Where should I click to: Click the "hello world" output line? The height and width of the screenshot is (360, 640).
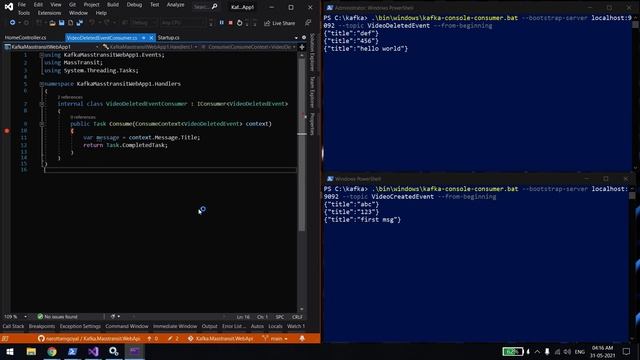(366, 49)
